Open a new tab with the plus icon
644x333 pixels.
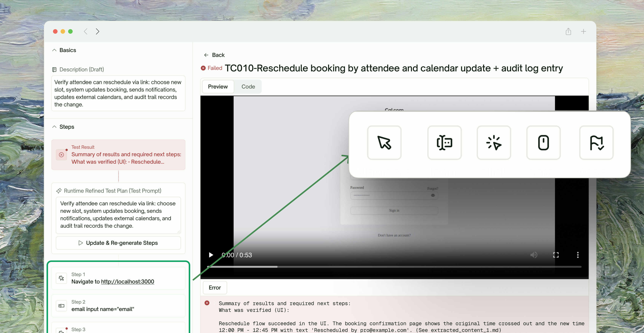[583, 31]
